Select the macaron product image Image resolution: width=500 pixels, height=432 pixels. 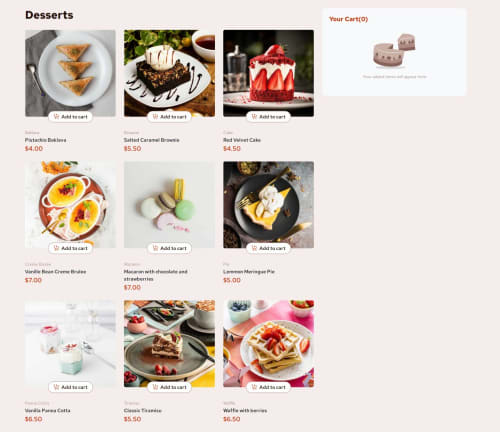click(169, 205)
